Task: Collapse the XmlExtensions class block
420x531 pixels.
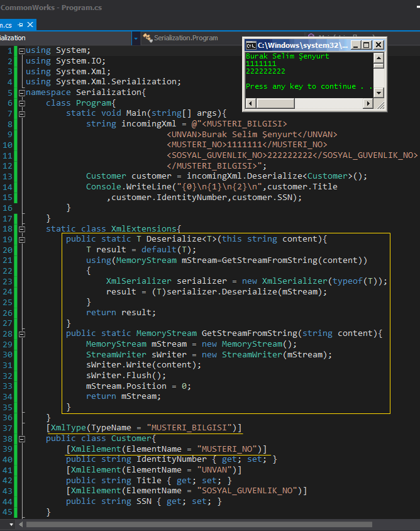Action: pos(22,229)
